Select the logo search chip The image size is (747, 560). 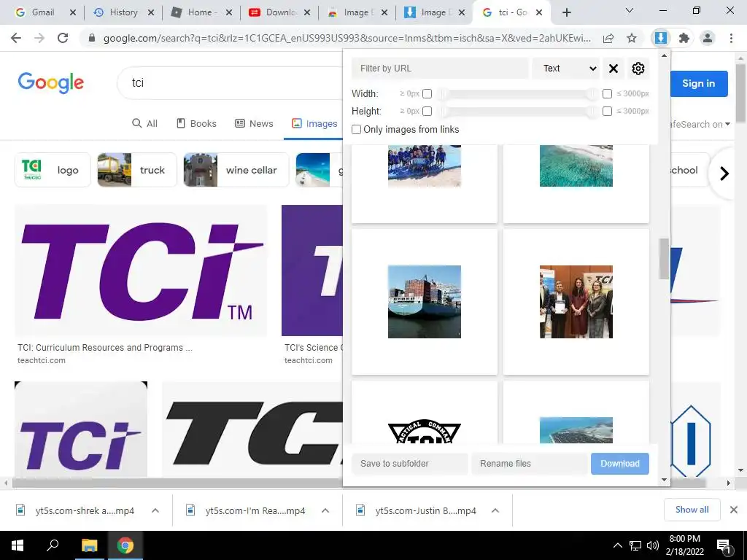coord(53,170)
